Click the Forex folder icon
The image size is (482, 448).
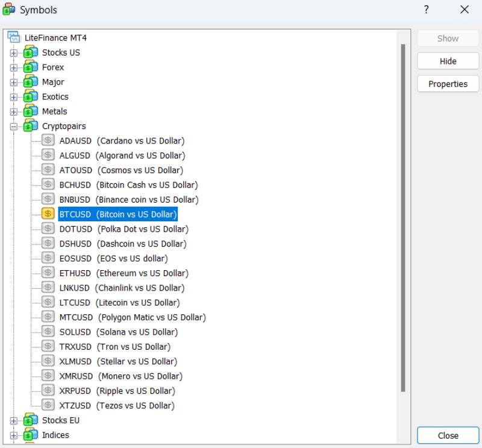(x=31, y=68)
